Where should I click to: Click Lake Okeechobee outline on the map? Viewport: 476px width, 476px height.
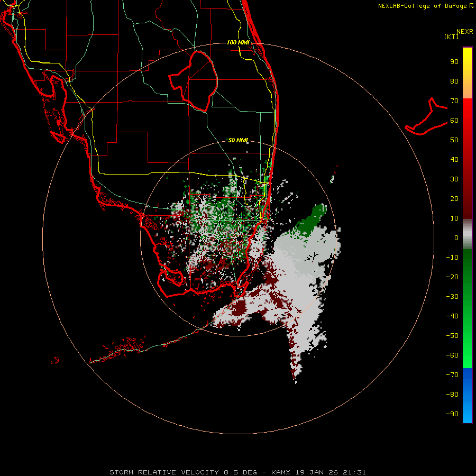point(194,81)
